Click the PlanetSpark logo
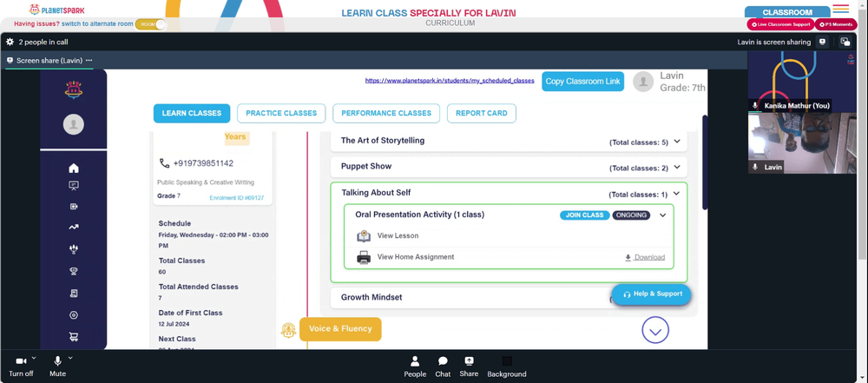The height and width of the screenshot is (383, 868). [x=57, y=10]
